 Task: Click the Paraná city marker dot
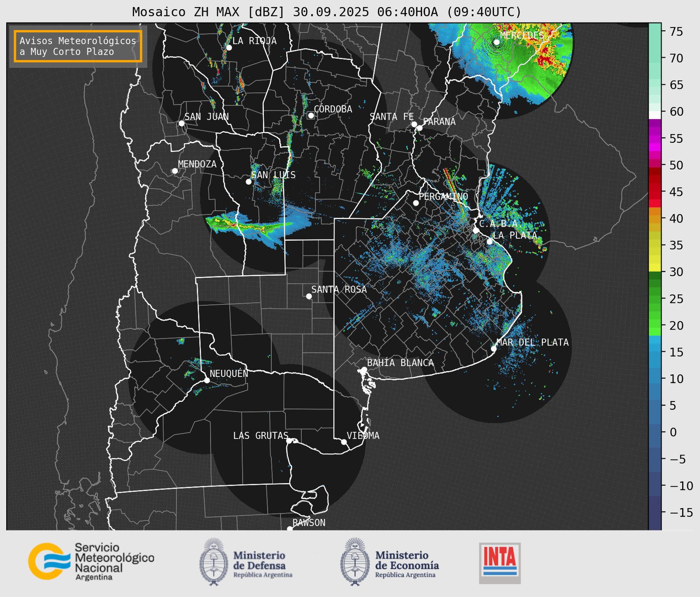point(420,128)
